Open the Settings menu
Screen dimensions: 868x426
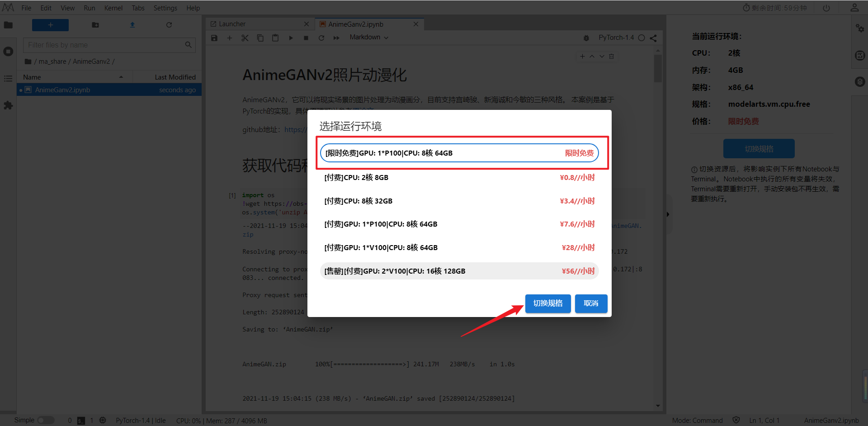coord(165,8)
